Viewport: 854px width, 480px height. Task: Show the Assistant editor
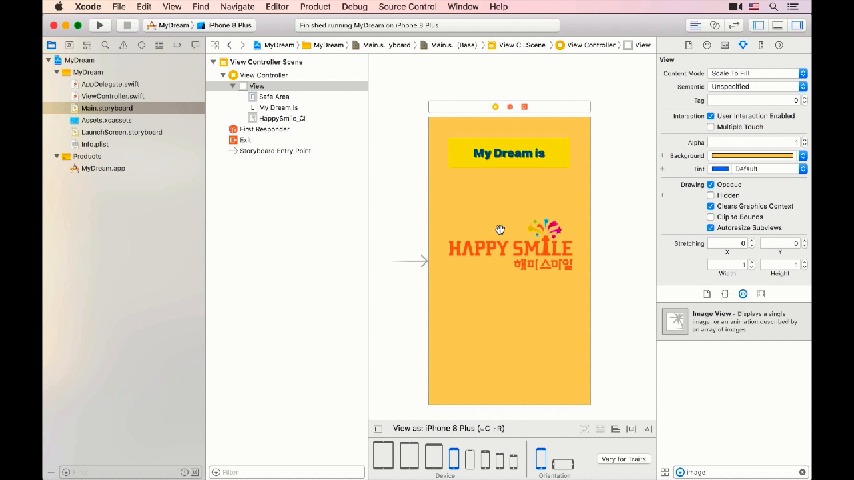pyautogui.click(x=715, y=25)
